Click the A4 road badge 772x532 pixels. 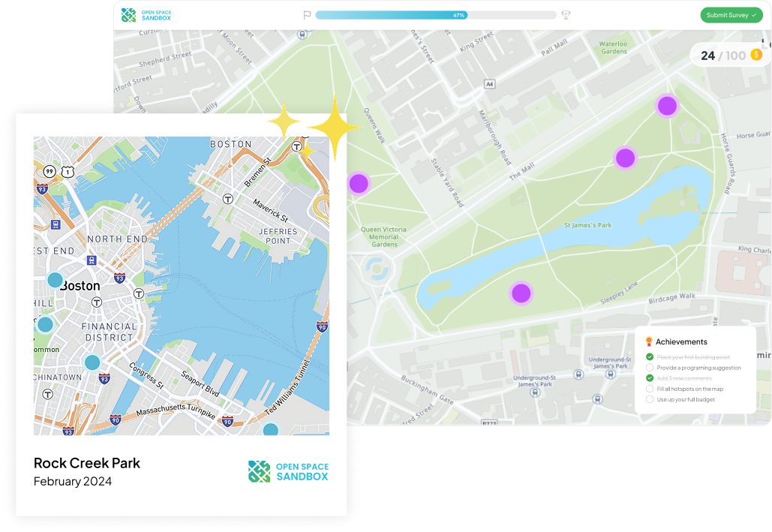(x=489, y=84)
